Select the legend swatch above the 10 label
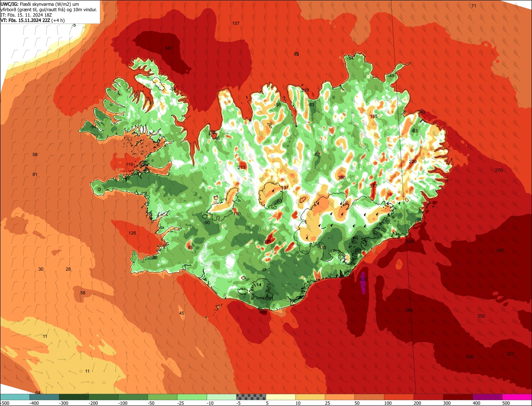This screenshot has width=532, height=406. tap(310, 397)
